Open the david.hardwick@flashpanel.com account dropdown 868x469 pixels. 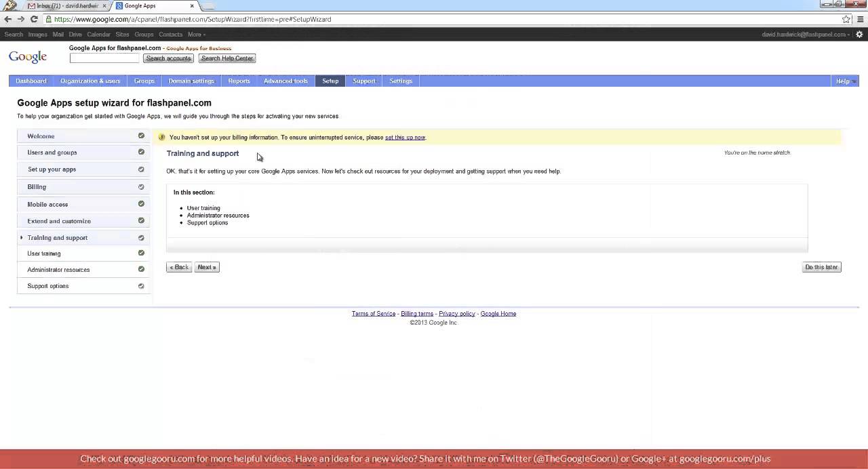pyautogui.click(x=806, y=35)
